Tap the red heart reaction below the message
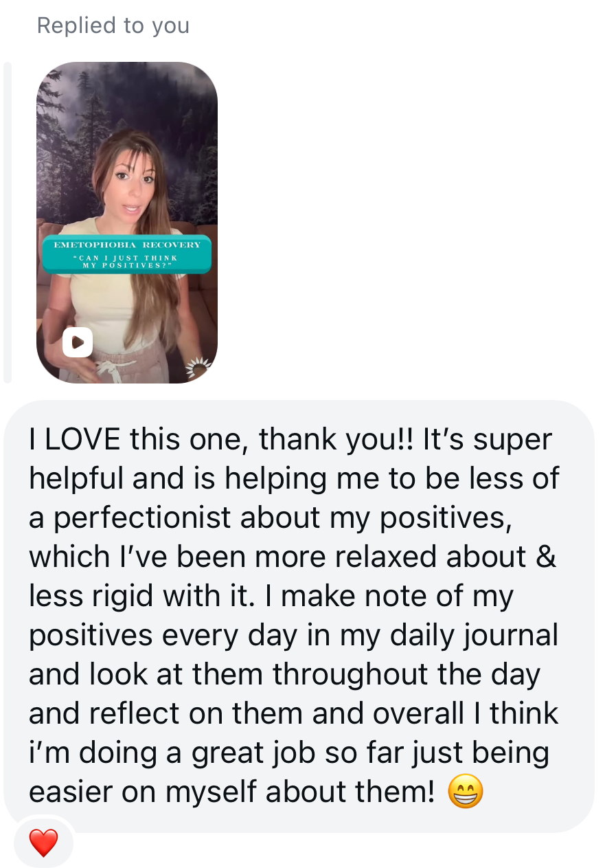 pyautogui.click(x=43, y=843)
